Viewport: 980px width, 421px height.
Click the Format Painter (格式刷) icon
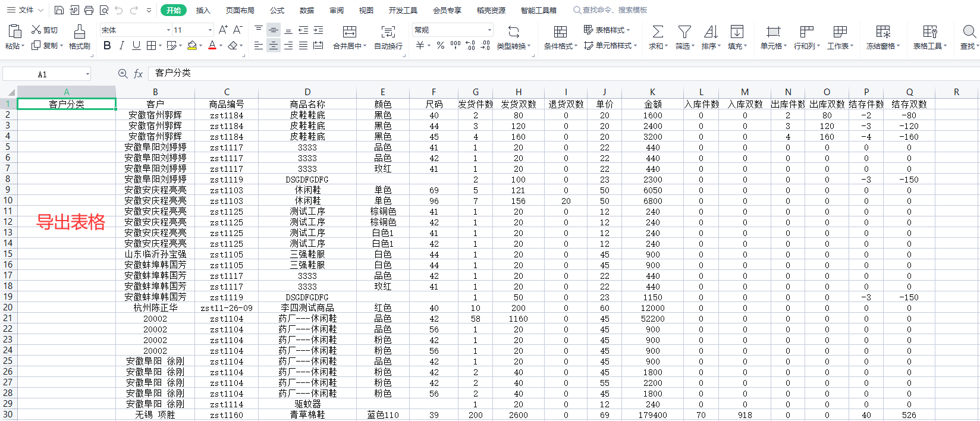(x=79, y=32)
